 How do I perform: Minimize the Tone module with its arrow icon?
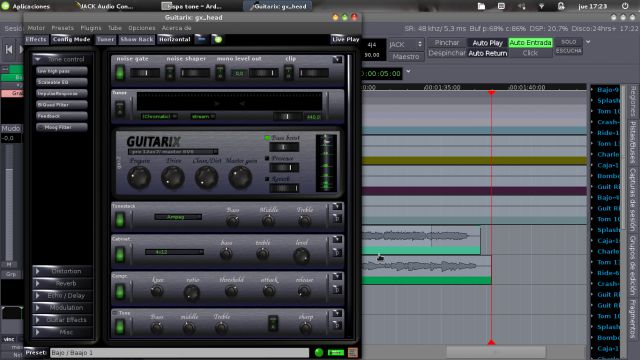pyautogui.click(x=337, y=313)
